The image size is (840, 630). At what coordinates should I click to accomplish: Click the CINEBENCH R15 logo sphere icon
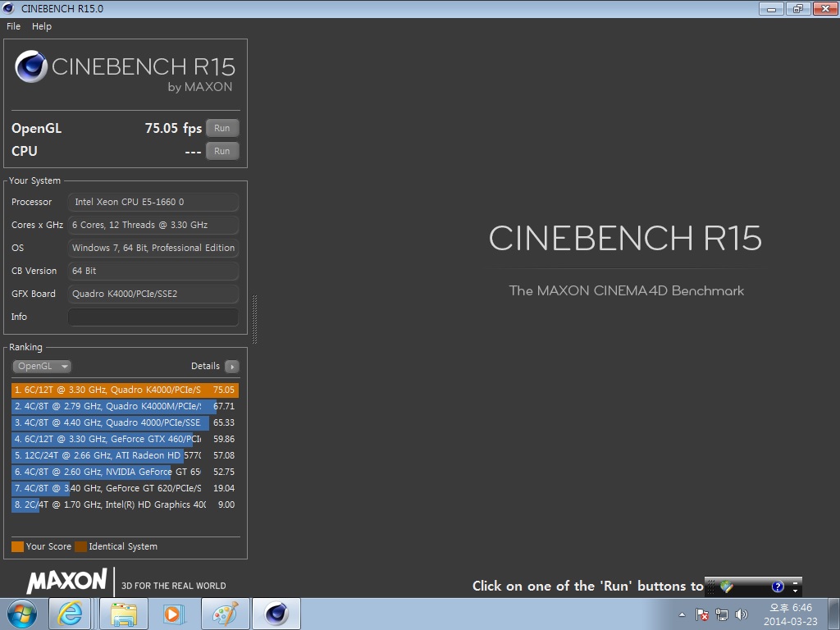click(31, 66)
